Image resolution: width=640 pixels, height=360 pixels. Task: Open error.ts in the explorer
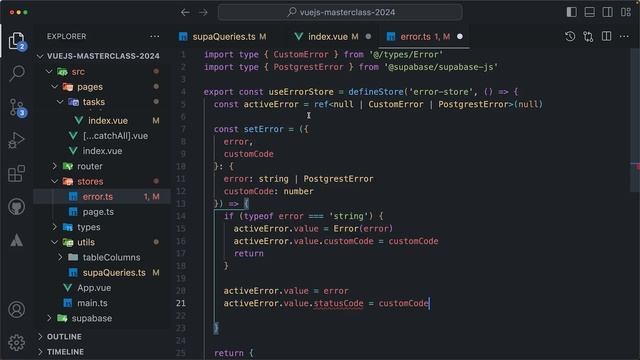coord(102,197)
